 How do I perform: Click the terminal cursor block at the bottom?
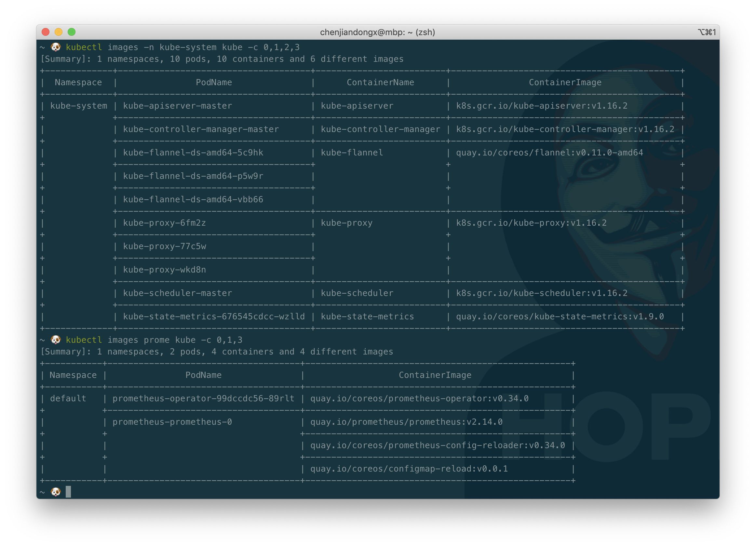(68, 492)
